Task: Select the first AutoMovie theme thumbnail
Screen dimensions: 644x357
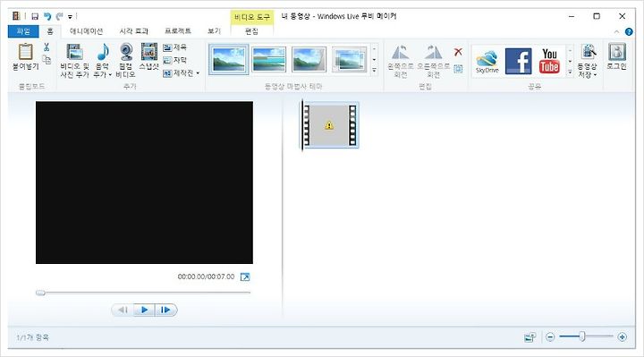Action: point(229,60)
